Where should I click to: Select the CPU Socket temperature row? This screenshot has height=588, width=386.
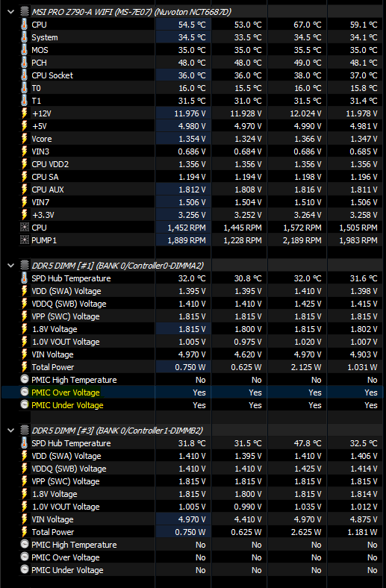[201, 75]
